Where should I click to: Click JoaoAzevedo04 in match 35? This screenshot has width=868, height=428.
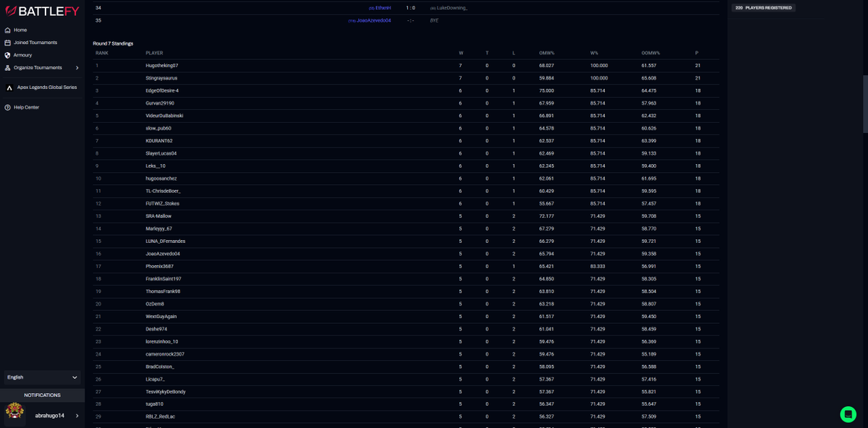373,20
